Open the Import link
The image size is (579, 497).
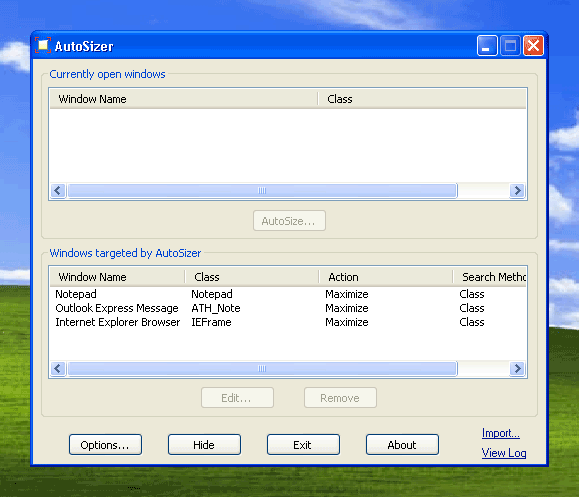coord(501,433)
